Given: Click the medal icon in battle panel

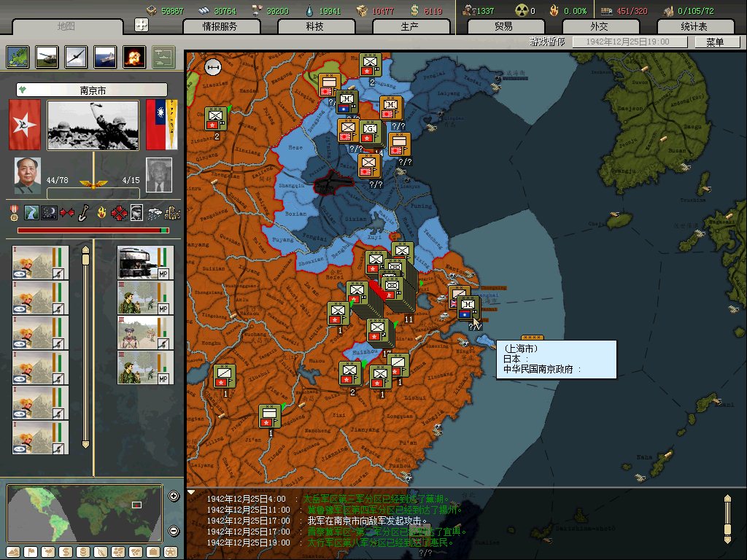Looking at the screenshot, I should click(x=14, y=213).
